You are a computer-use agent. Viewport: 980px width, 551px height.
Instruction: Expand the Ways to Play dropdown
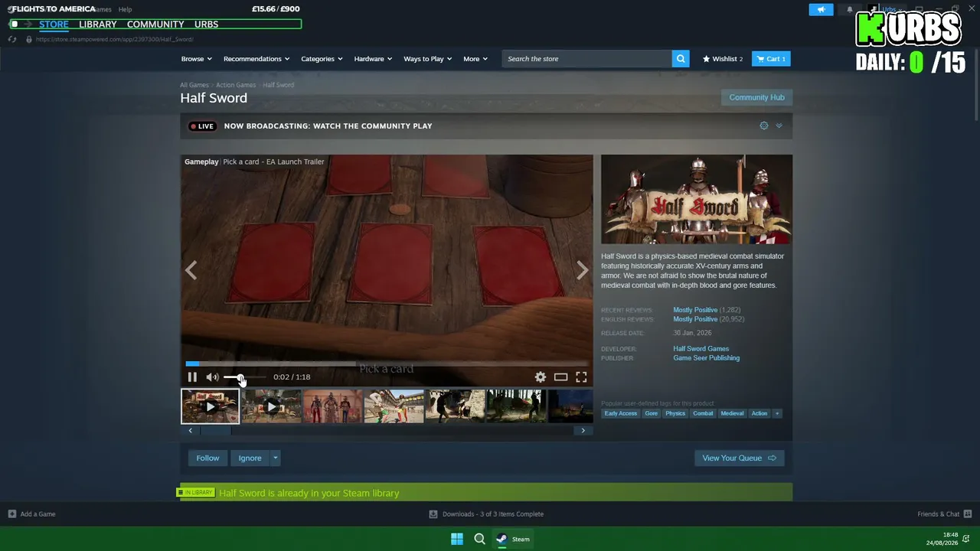[x=428, y=59]
